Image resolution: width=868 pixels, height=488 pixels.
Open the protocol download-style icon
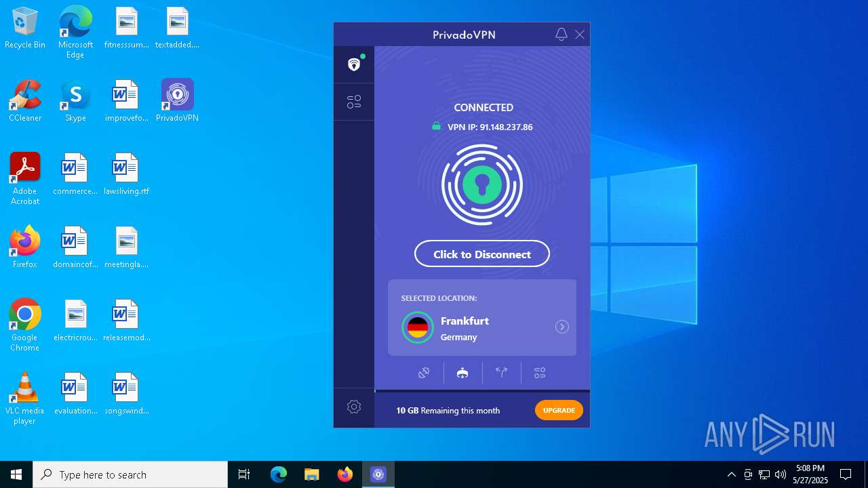(462, 373)
